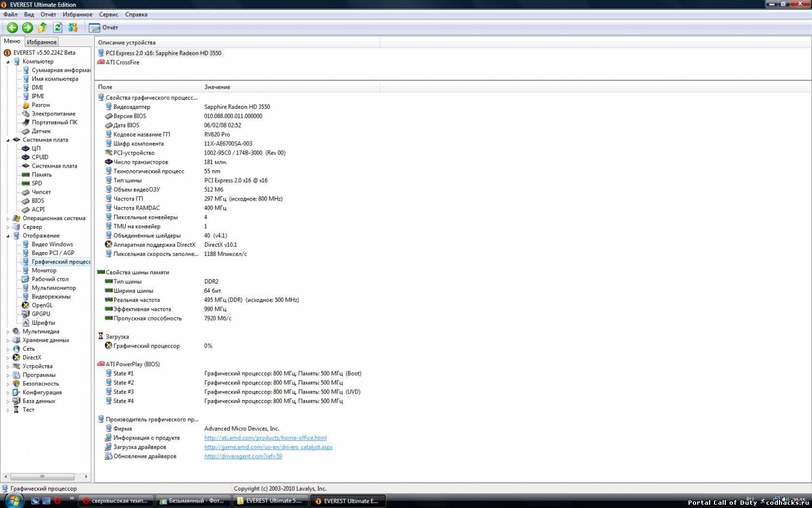Click the Рабочий стол icon

[x=25, y=279]
